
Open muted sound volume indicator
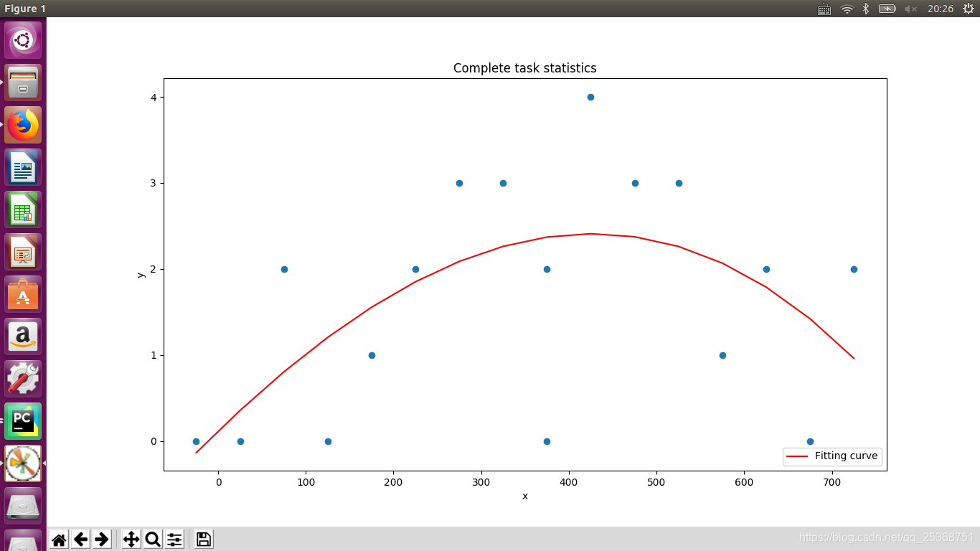(910, 9)
